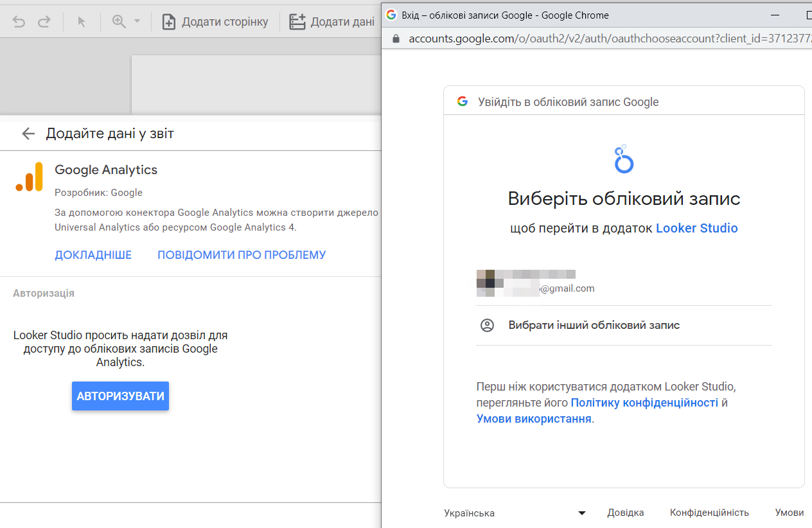Image resolution: width=812 pixels, height=528 pixels.
Task: Click the zoom magnifier icon
Action: tap(119, 21)
